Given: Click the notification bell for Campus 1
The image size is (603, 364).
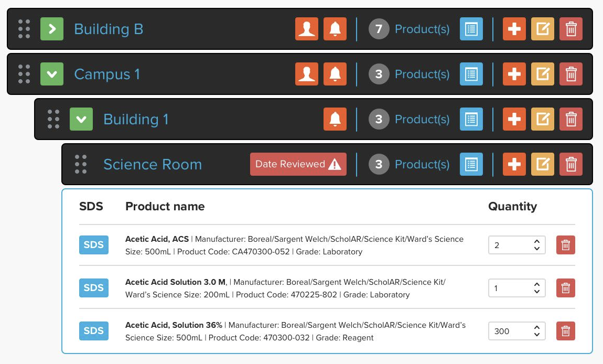Looking at the screenshot, I should tap(336, 74).
